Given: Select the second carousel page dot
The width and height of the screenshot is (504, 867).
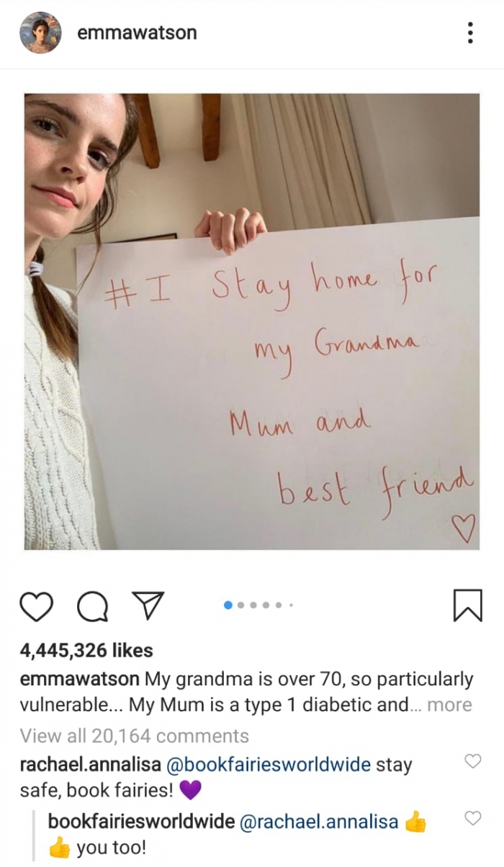Looking at the screenshot, I should point(242,605).
